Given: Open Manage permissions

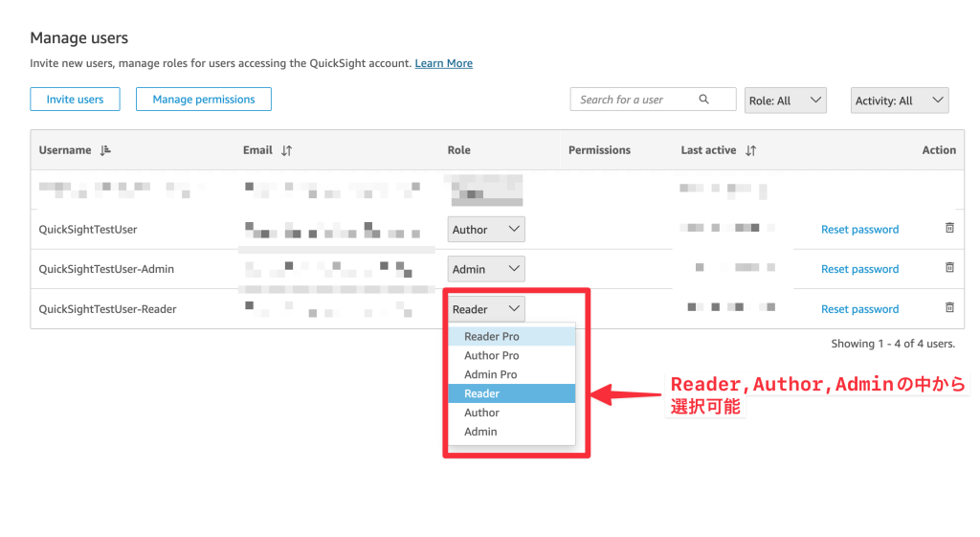Looking at the screenshot, I should coord(204,100).
